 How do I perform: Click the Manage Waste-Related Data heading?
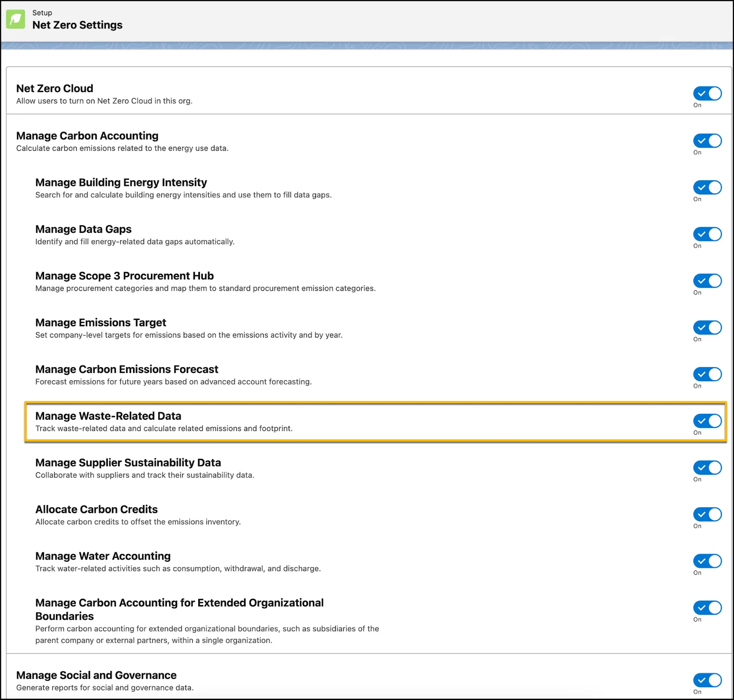(x=108, y=416)
